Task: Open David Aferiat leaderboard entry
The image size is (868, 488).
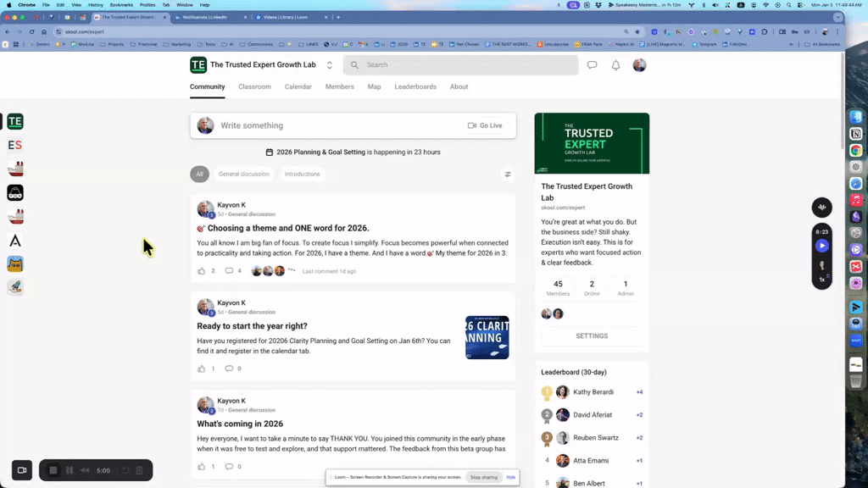Action: click(x=592, y=415)
